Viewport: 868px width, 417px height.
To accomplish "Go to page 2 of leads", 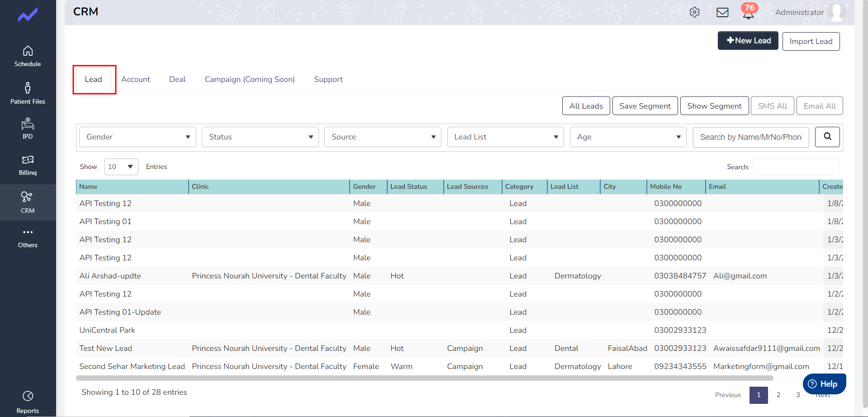I will (778, 395).
